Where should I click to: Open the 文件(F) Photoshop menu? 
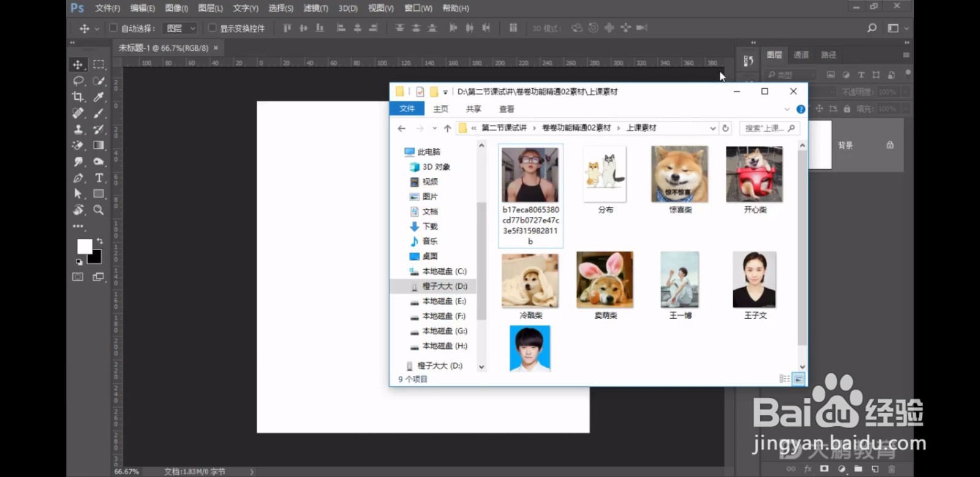[108, 9]
